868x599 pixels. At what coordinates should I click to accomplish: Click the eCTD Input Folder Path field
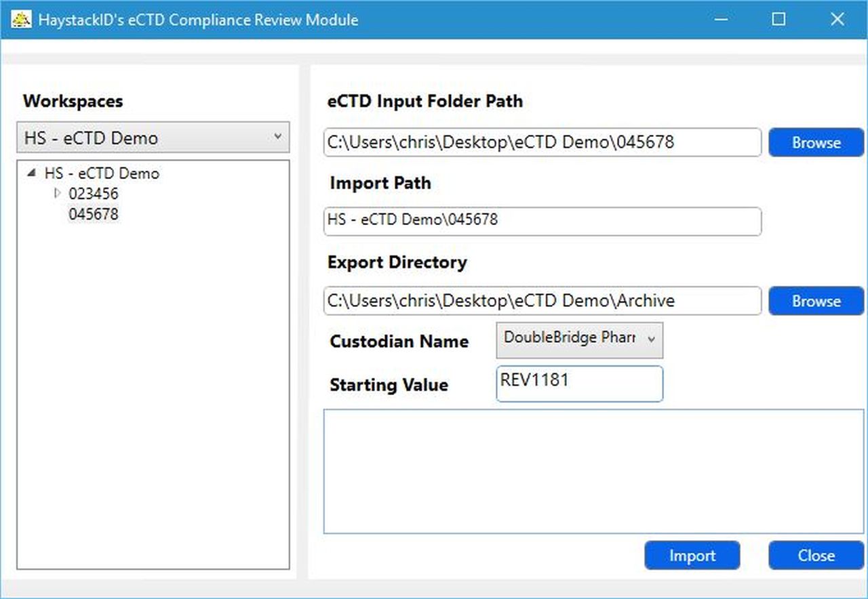541,142
